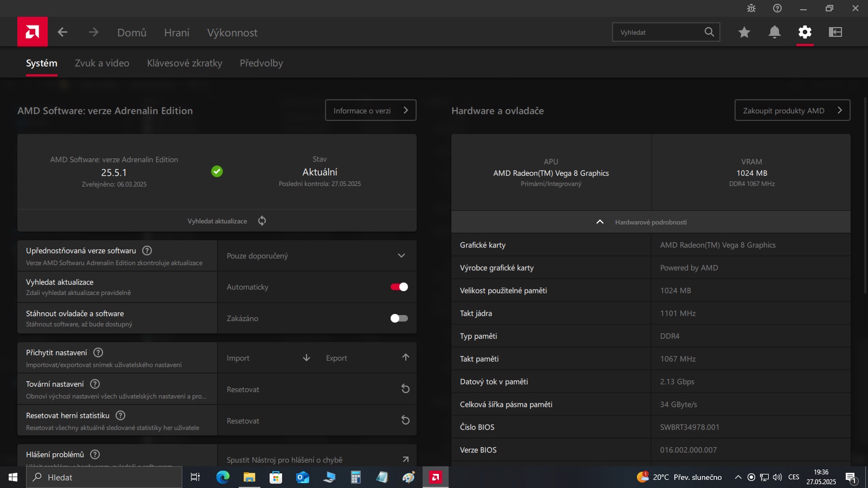Go forward with the forward arrow
The height and width of the screenshot is (488, 868).
click(x=94, y=33)
